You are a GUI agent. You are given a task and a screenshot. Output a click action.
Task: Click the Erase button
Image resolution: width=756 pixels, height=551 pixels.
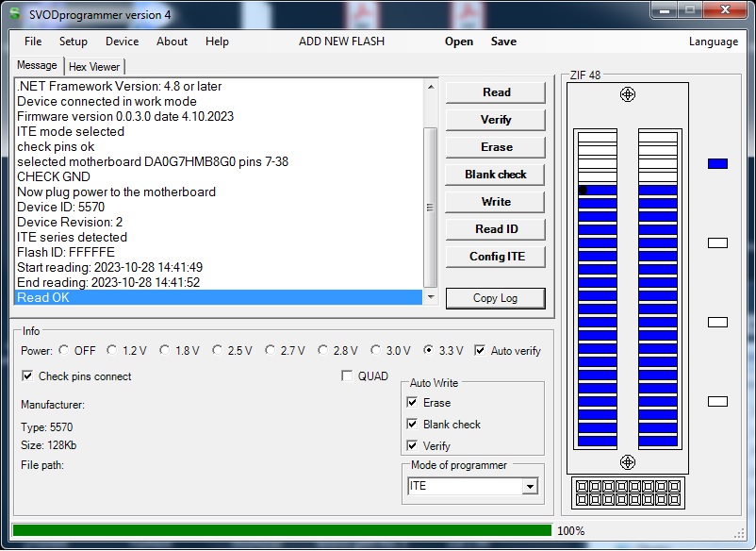pyautogui.click(x=496, y=147)
